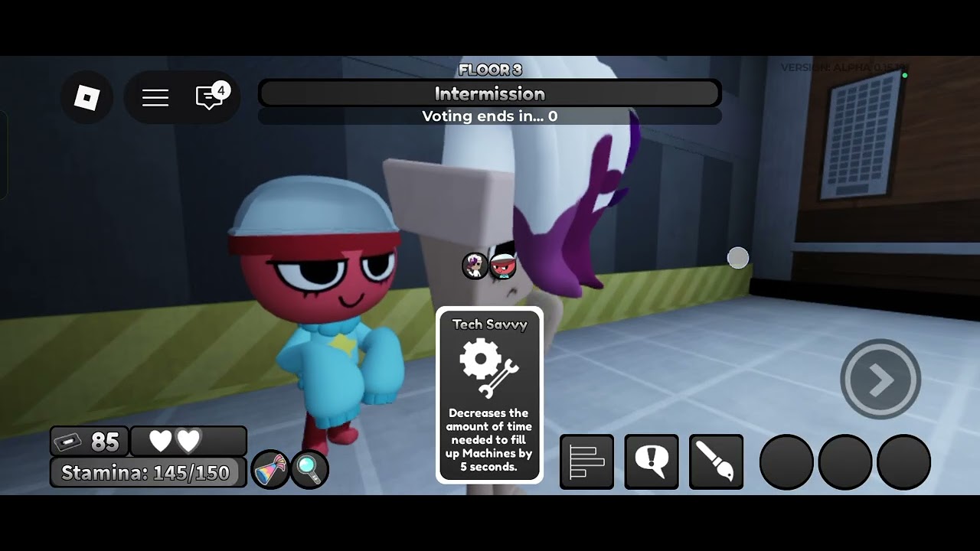This screenshot has width=980, height=551.
Task: Click the "FLOOR 3" label
Action: [x=490, y=70]
